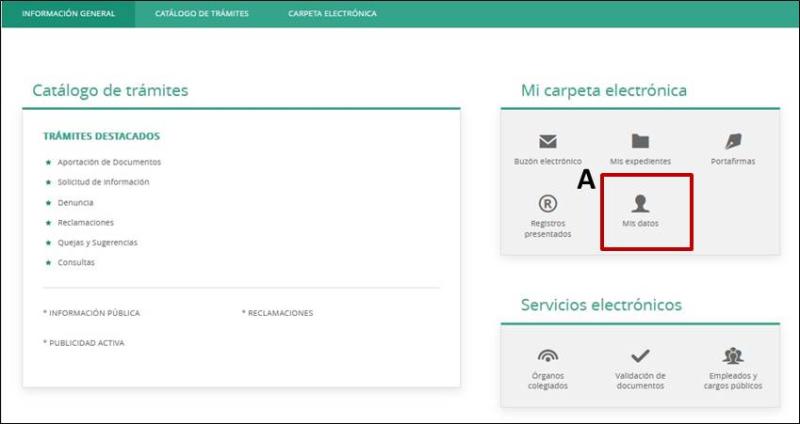Select the Publicidad Activa category
Screen dimensions: 800x424
coord(86,342)
